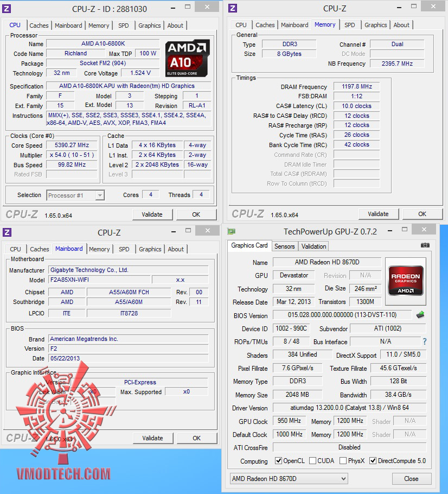448x494 pixels.
Task: Click OK in the CPU-Z Memory window
Action: [x=422, y=214]
